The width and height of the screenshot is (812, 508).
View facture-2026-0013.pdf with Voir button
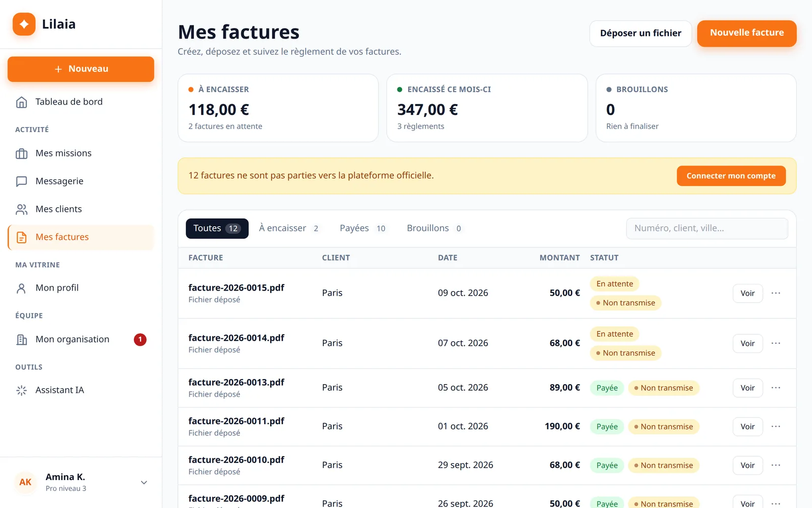[748, 388]
